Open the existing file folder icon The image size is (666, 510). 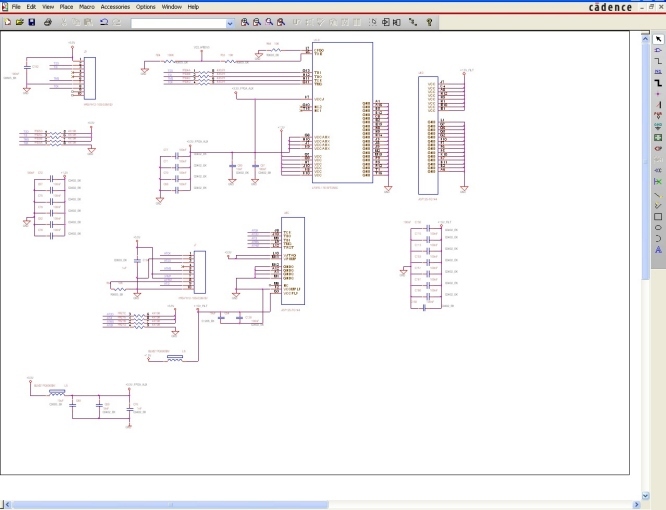[x=19, y=22]
